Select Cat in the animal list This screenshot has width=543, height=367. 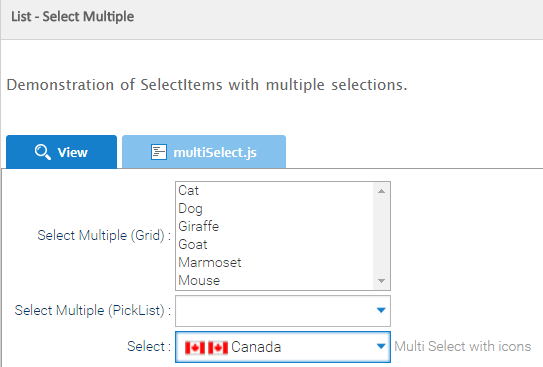275,190
